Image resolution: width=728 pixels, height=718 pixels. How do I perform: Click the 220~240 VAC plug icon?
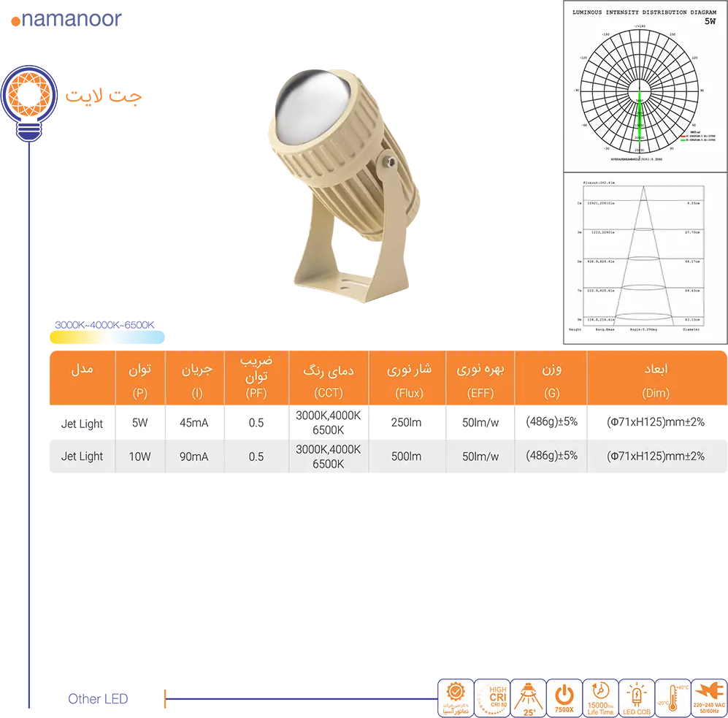pos(709,698)
